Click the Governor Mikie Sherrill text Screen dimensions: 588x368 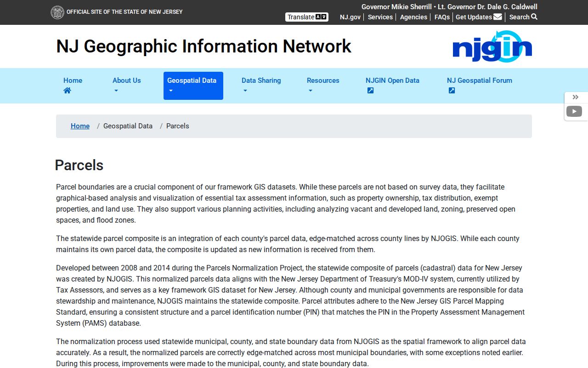click(396, 7)
